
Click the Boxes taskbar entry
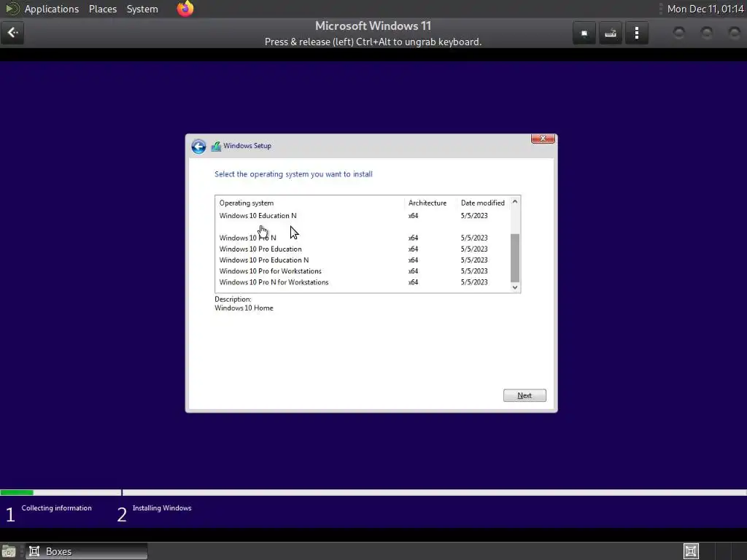[86, 551]
